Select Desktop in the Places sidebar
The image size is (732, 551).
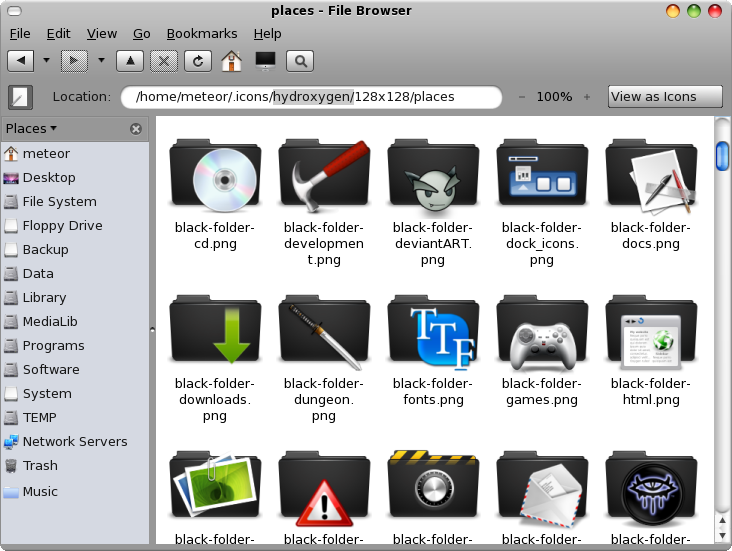coord(75,177)
